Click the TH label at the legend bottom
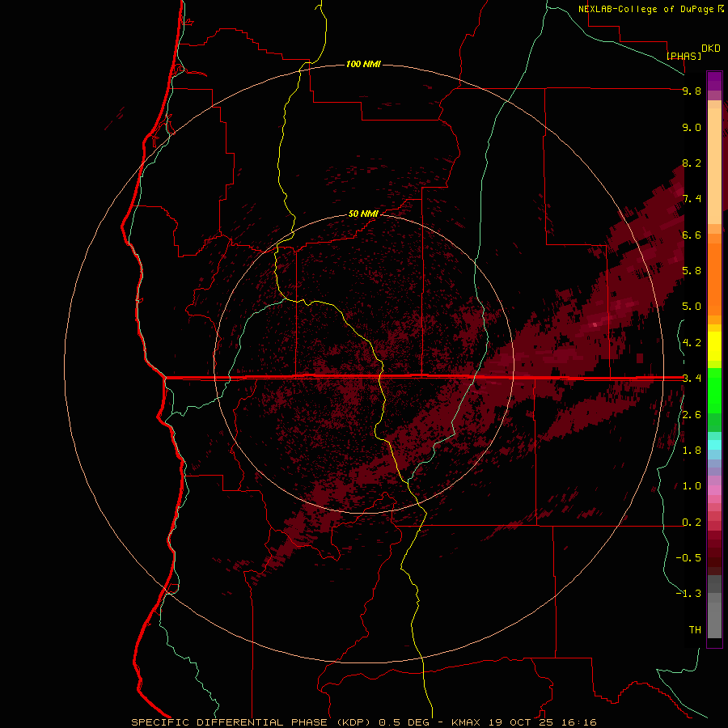 (695, 630)
